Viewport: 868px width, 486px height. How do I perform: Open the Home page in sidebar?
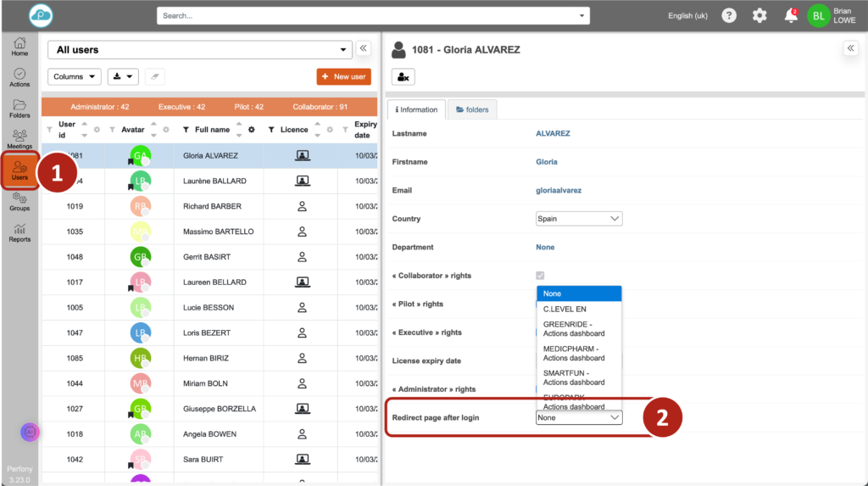pyautogui.click(x=19, y=47)
